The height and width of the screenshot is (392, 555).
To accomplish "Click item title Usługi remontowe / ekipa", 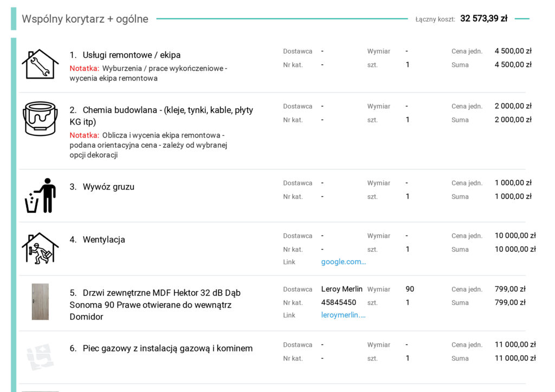I will click(x=131, y=55).
